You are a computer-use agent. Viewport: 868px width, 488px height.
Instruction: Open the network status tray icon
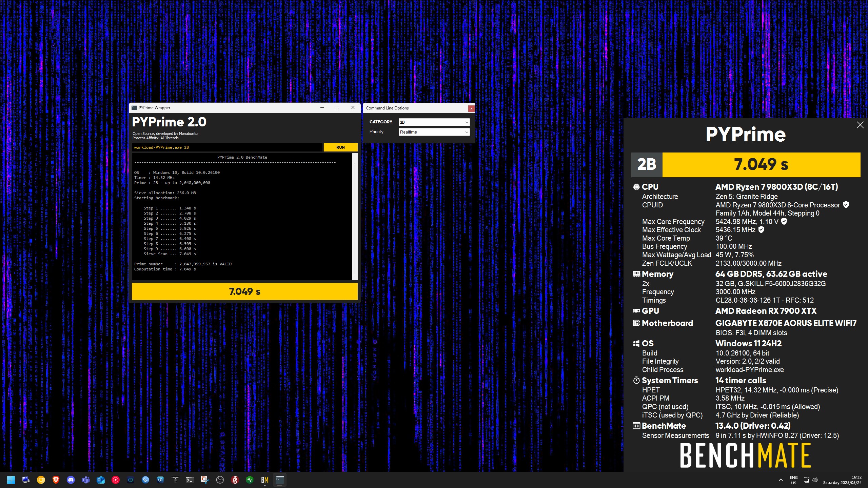(x=807, y=480)
